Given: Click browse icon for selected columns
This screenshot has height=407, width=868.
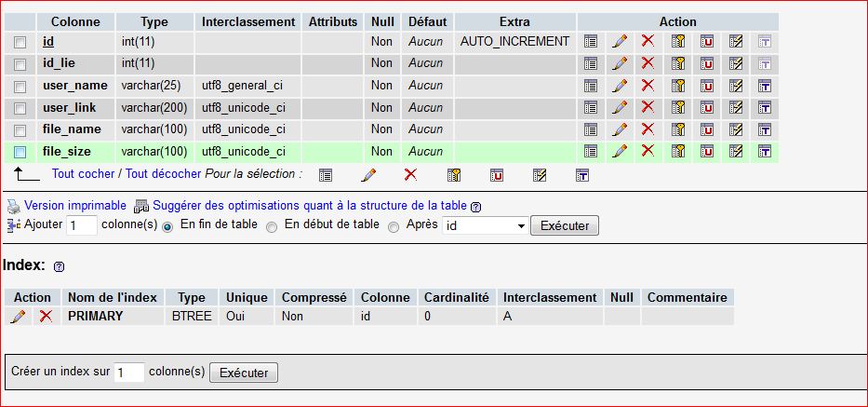Looking at the screenshot, I should click(x=326, y=176).
